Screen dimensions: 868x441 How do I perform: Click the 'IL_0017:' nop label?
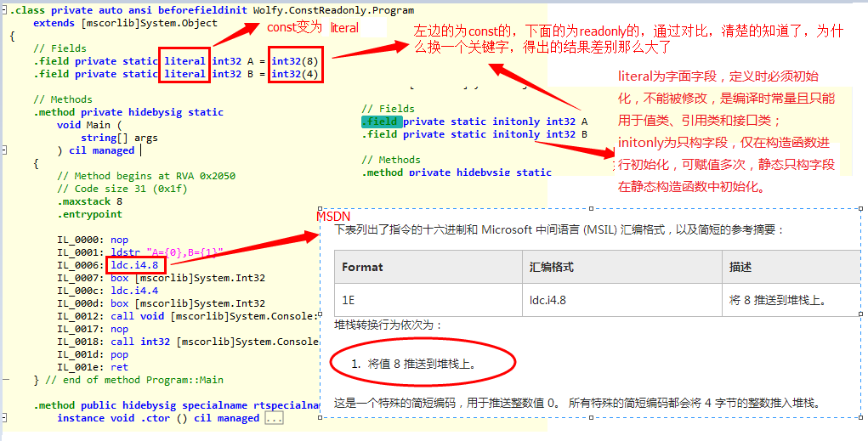pyautogui.click(x=81, y=329)
